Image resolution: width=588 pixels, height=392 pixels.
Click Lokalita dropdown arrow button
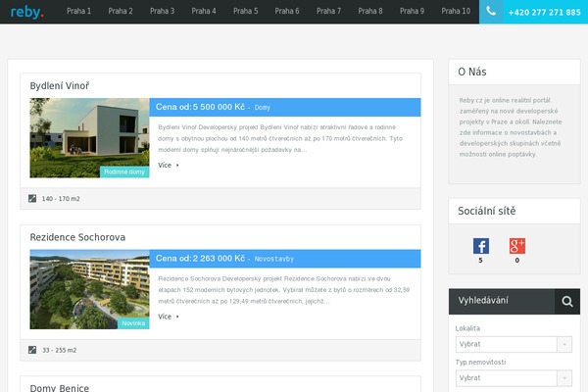[x=564, y=344]
